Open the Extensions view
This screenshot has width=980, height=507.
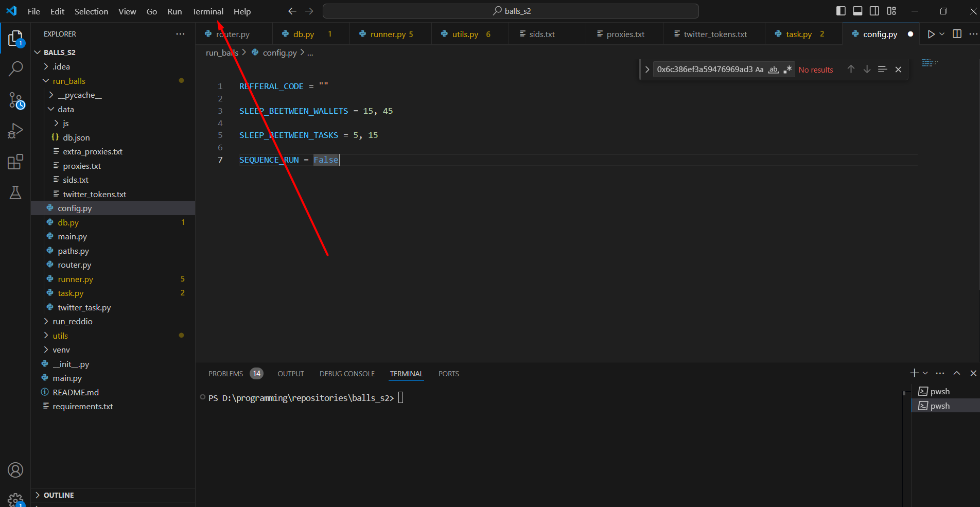[x=15, y=162]
